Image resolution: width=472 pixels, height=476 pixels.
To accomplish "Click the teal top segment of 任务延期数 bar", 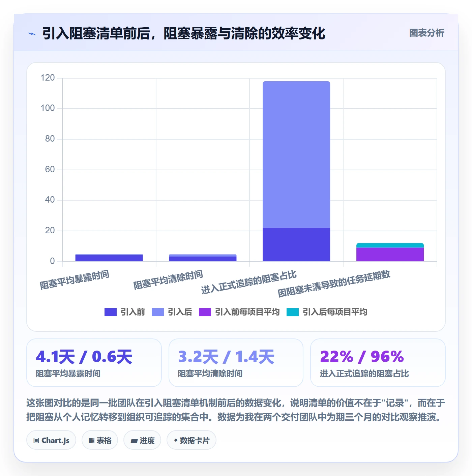I will click(x=390, y=245).
